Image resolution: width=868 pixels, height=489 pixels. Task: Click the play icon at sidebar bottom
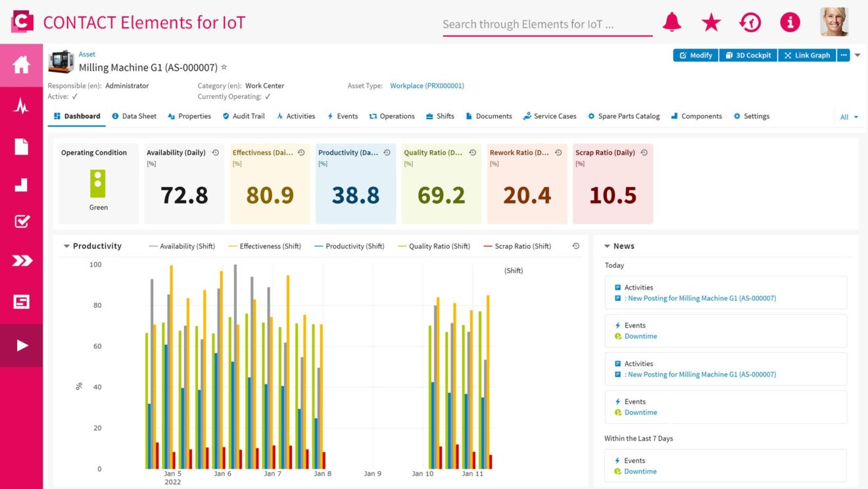(x=21, y=345)
